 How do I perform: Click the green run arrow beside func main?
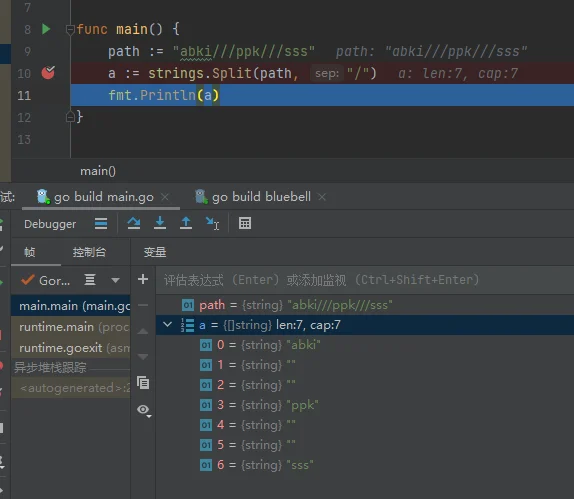46,29
